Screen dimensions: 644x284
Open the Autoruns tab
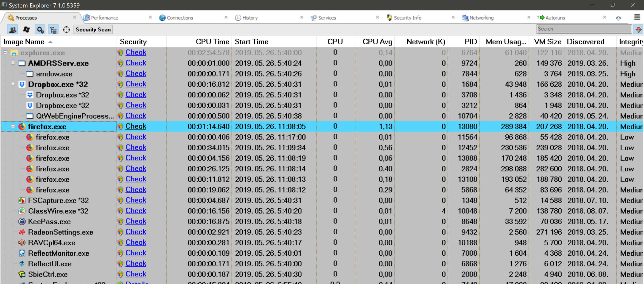[x=555, y=18]
